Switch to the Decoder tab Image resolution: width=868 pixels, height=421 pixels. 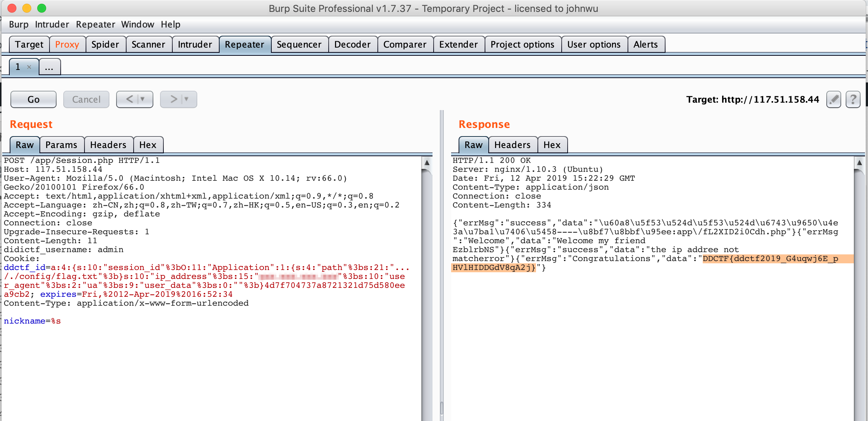352,45
